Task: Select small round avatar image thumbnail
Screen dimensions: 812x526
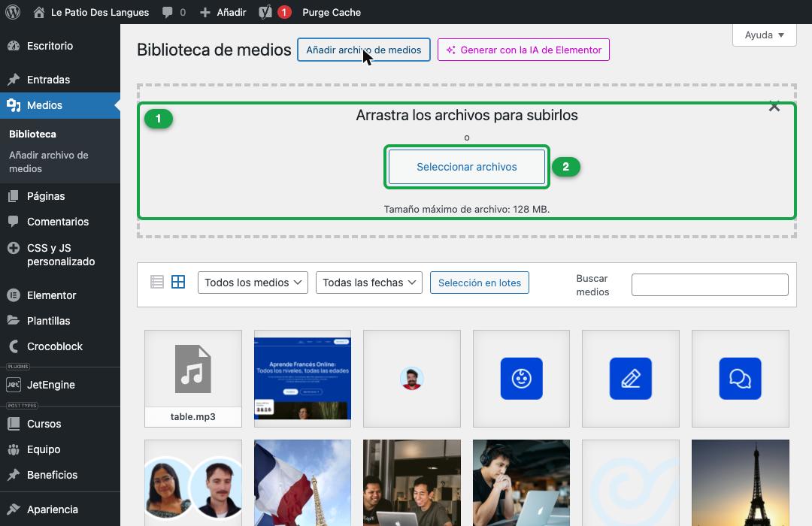Action: [412, 379]
